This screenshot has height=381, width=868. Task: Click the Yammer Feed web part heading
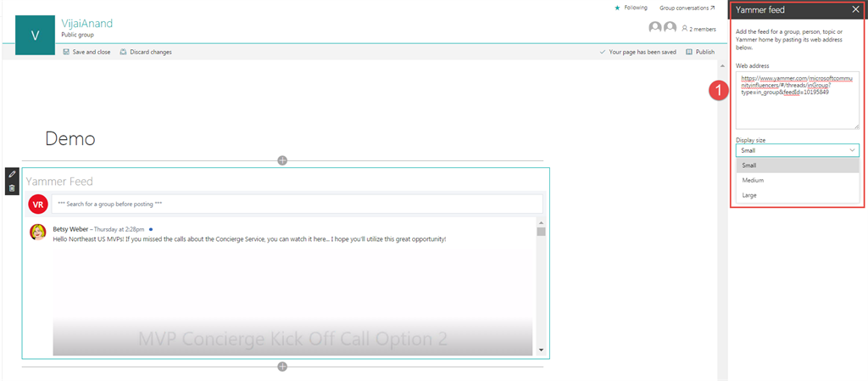point(59,181)
